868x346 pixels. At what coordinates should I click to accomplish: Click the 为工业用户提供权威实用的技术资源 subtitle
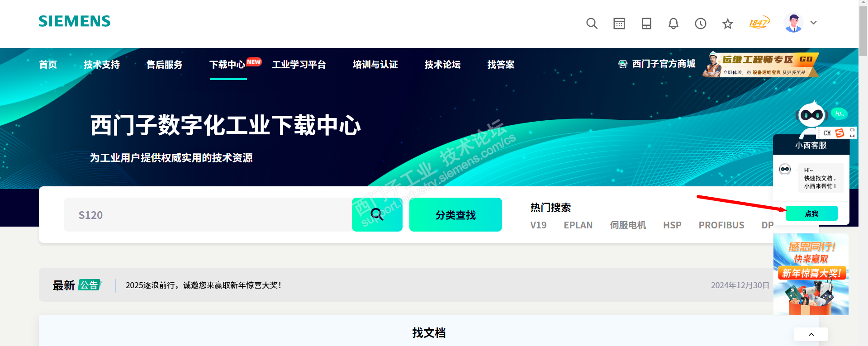pyautogui.click(x=171, y=158)
